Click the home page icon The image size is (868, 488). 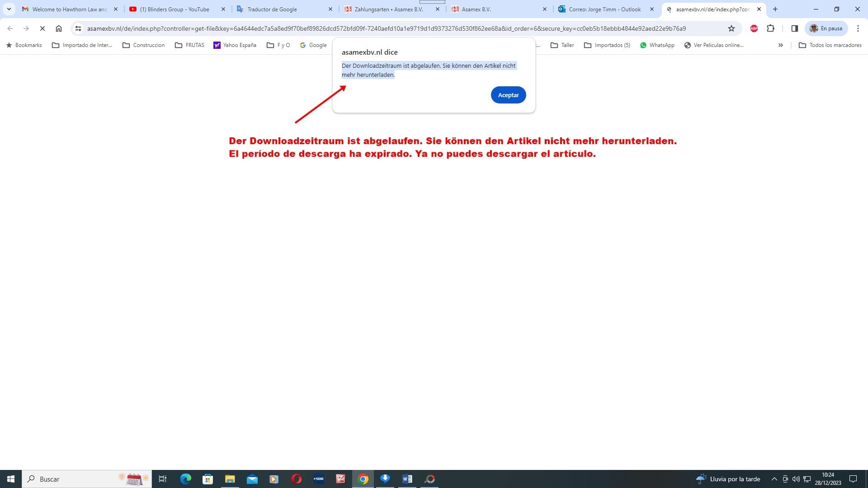click(59, 28)
